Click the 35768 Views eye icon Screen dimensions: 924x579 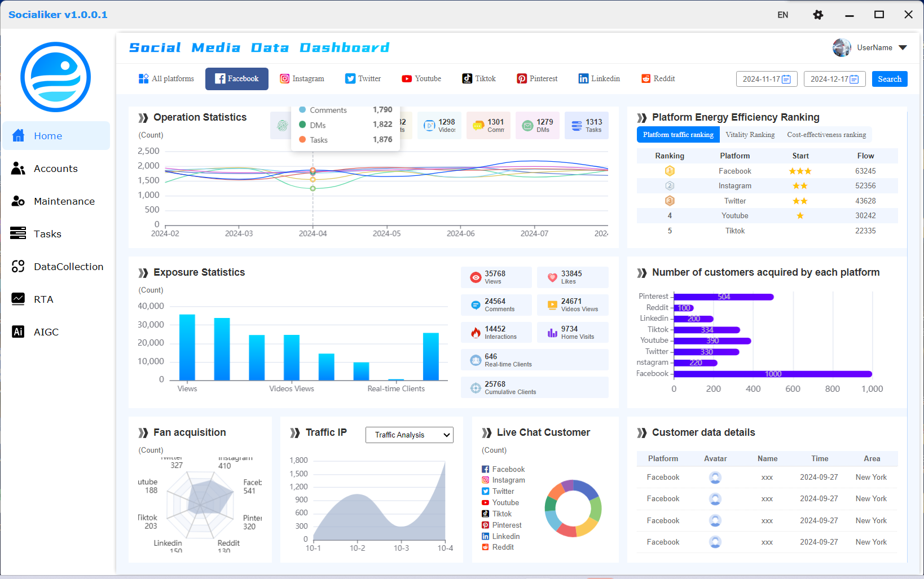[476, 277]
